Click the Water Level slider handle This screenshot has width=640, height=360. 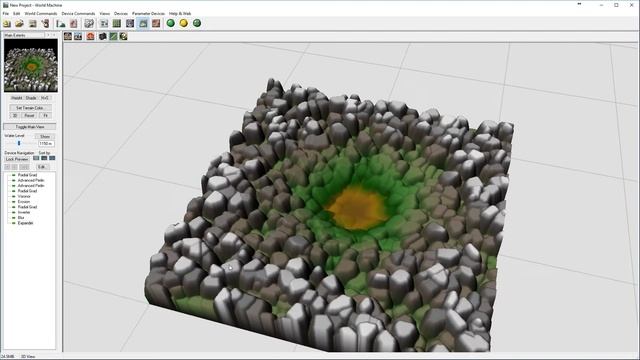(x=19, y=143)
